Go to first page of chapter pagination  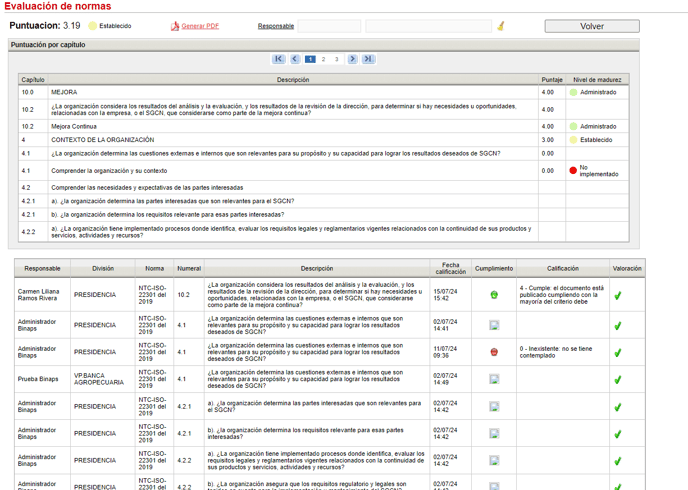[279, 59]
